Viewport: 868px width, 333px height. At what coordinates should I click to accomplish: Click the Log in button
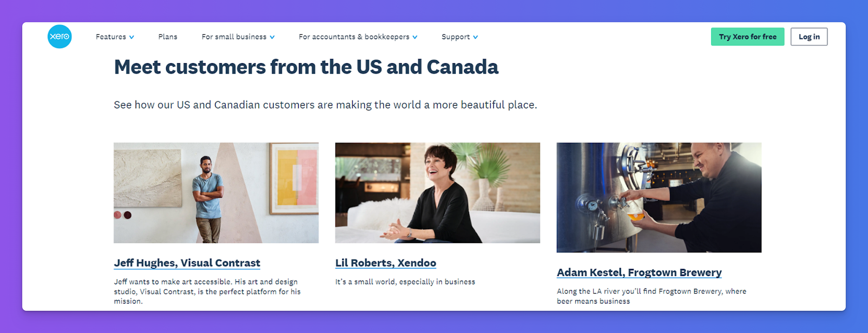(x=809, y=37)
